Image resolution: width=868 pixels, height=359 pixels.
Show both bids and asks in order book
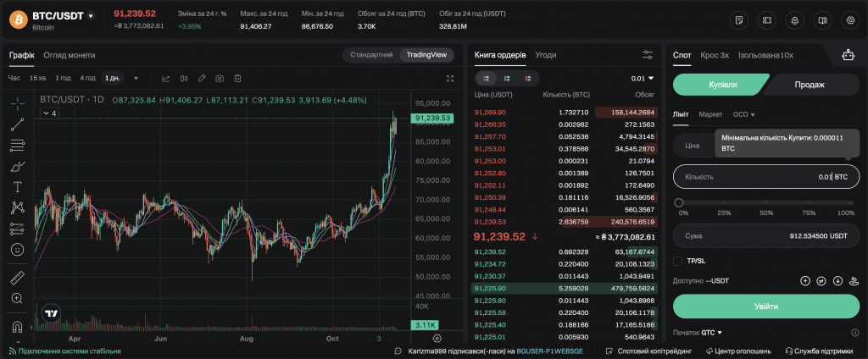pyautogui.click(x=486, y=79)
